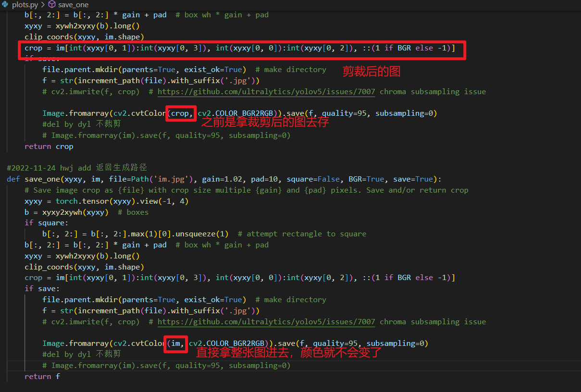Image resolution: width=581 pixels, height=392 pixels.
Task: Click the red annotation about color not changing
Action: point(288,353)
